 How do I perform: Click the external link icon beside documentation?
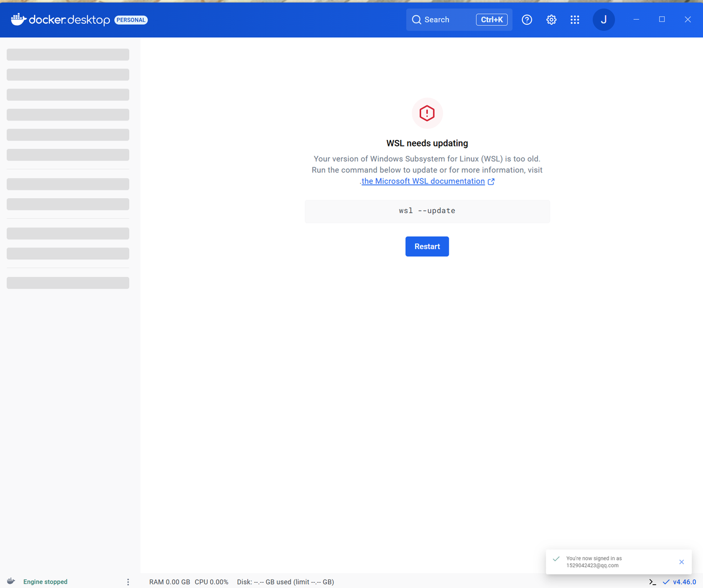coord(491,182)
